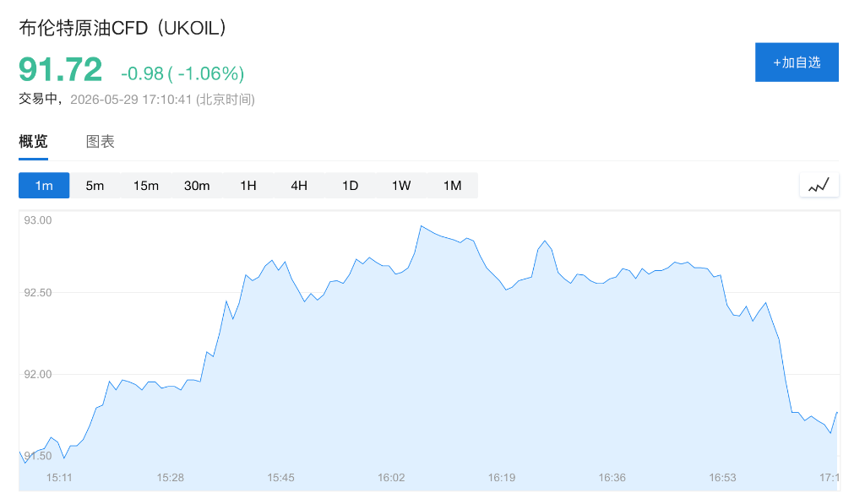Click the 布伦特原油CFD (UKOIL) title
The height and width of the screenshot is (504, 865).
(122, 28)
